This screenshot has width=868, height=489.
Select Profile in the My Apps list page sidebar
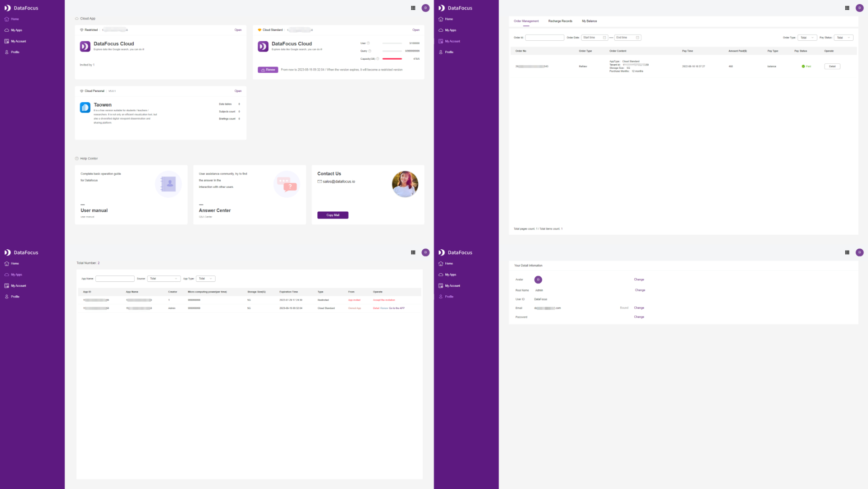[12, 297]
